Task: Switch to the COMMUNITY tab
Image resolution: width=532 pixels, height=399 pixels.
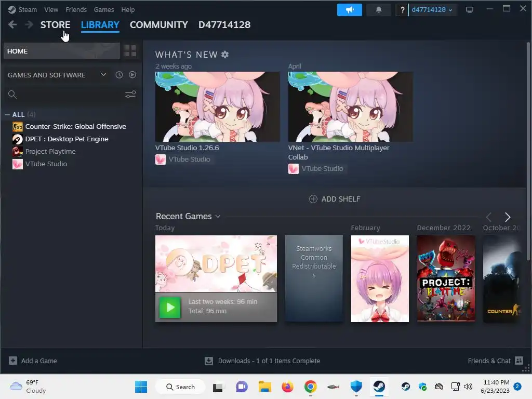Action: 159,25
